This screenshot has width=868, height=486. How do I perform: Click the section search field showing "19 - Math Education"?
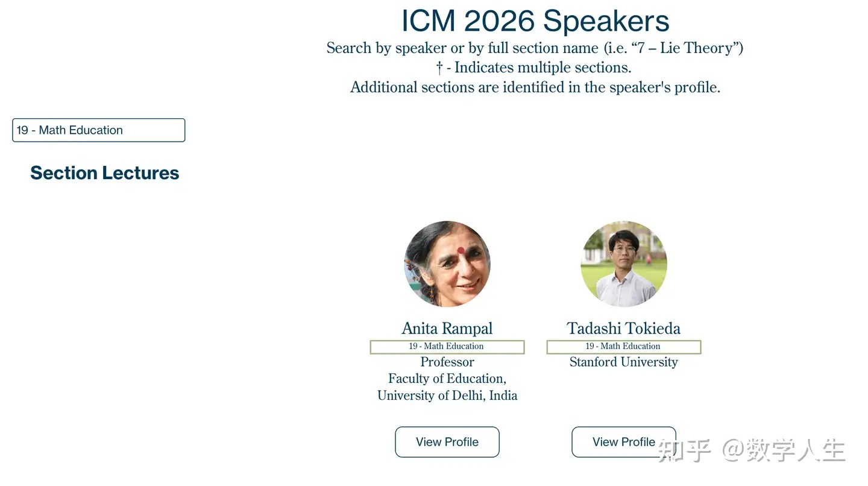(98, 130)
